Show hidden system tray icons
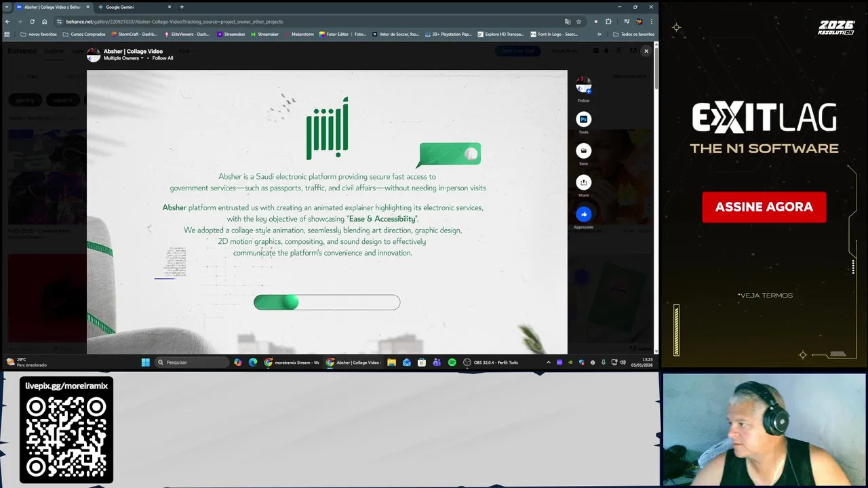The image size is (868, 488). pos(548,362)
